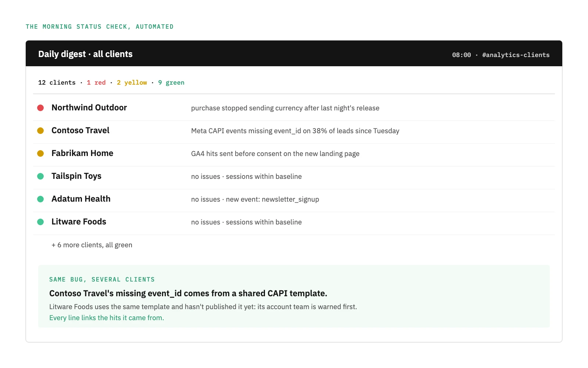Image resolution: width=588 pixels, height=368 pixels.
Task: Click Tailspin Toys 'sessions within baseline' note
Action: [x=264, y=177]
